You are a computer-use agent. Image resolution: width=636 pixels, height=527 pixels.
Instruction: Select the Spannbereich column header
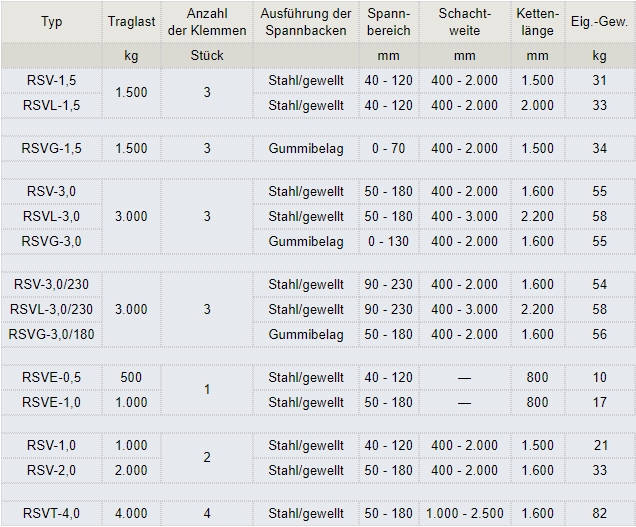click(x=388, y=22)
